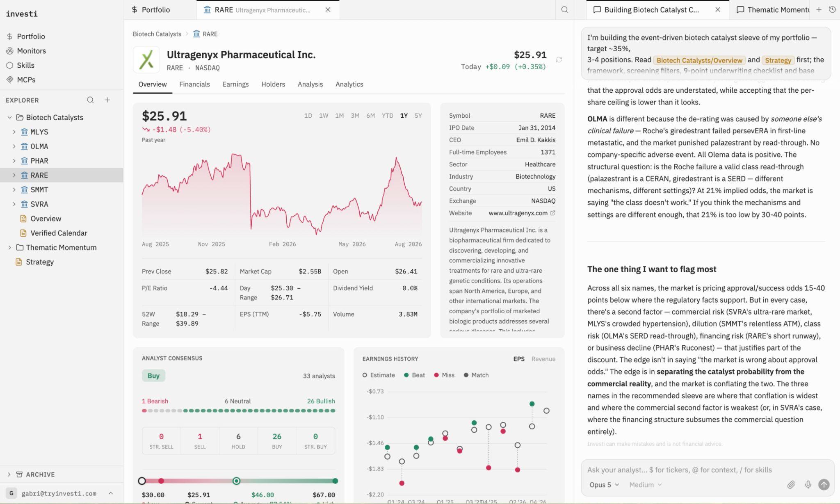
Task: Open Portfolio in the left sidebar
Action: (x=31, y=36)
